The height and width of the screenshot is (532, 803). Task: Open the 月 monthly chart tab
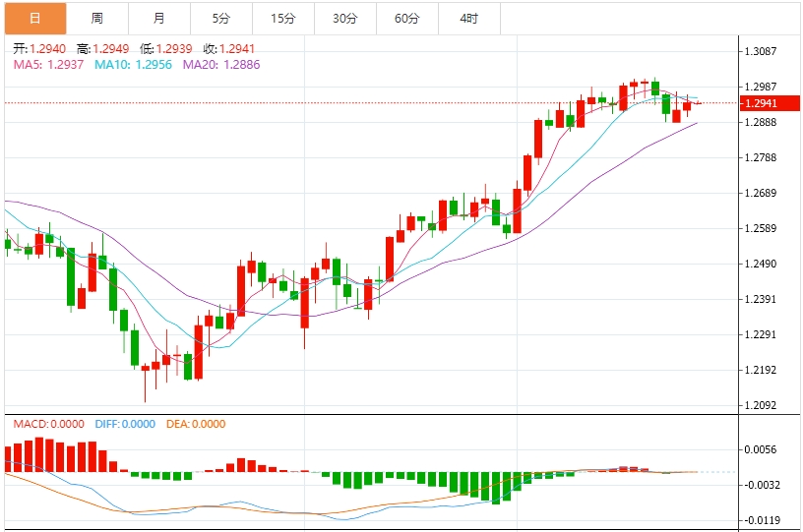pos(159,19)
